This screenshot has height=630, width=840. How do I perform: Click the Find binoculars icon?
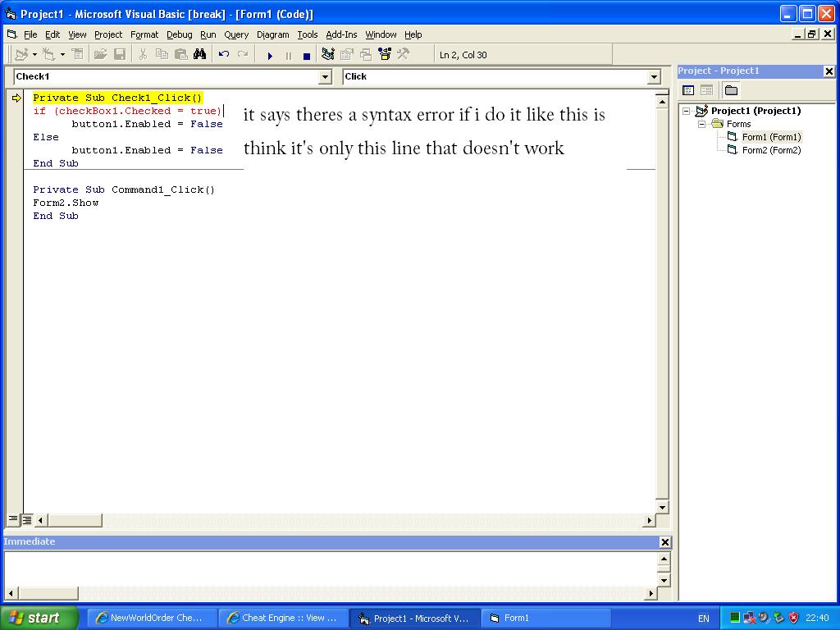point(199,55)
